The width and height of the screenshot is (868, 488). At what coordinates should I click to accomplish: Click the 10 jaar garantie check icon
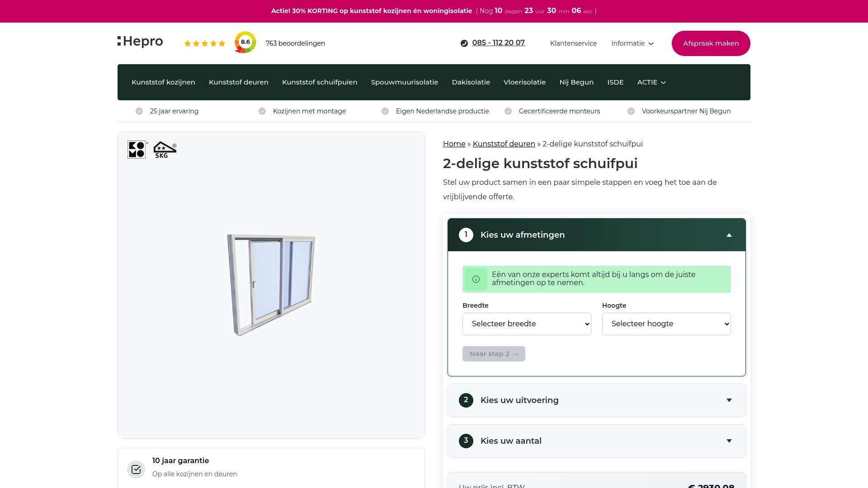[x=136, y=469]
